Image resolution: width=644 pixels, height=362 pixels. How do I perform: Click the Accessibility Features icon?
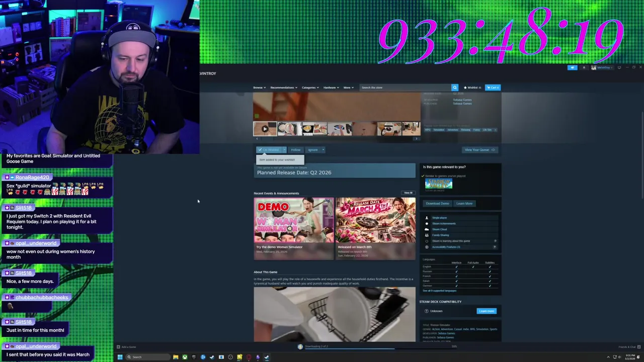point(427,247)
